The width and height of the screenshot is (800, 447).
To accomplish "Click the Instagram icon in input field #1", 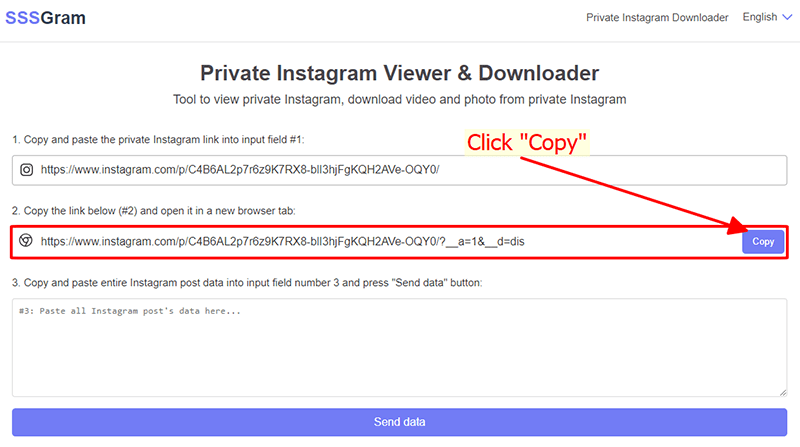I will point(27,170).
